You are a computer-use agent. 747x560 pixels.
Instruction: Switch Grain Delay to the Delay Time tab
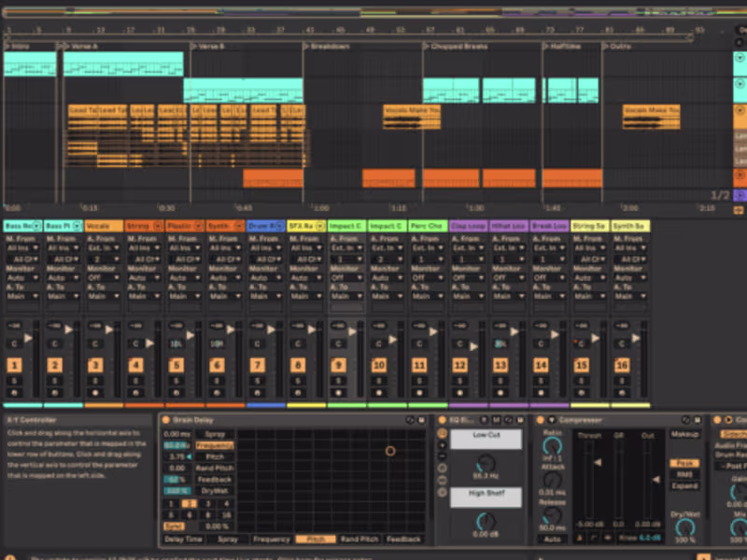[x=184, y=539]
